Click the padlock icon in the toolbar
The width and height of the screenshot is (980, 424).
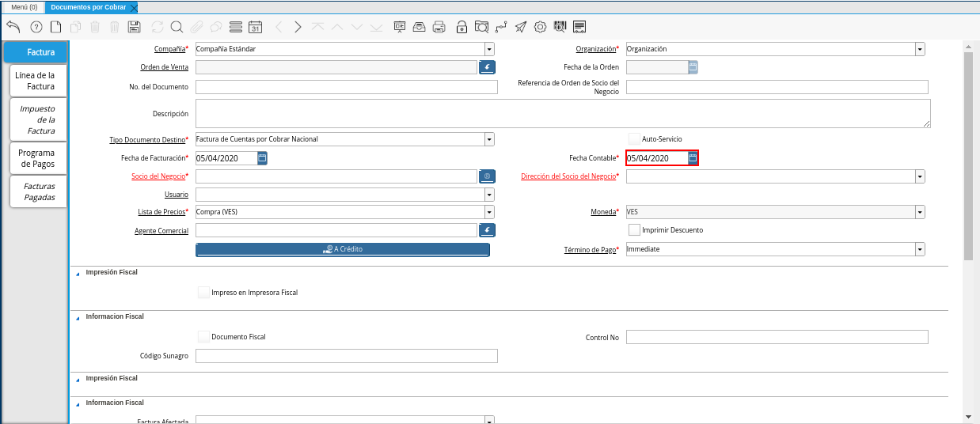pyautogui.click(x=462, y=27)
